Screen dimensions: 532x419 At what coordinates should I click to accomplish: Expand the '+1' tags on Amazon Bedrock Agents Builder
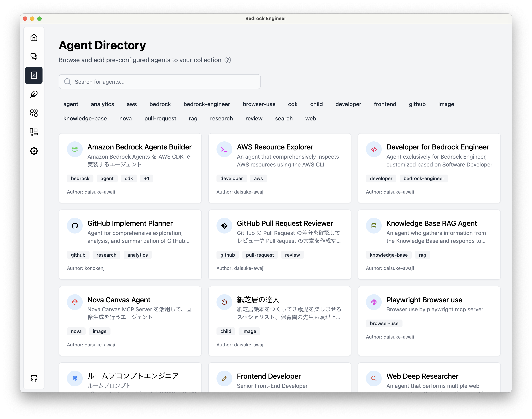[x=147, y=179]
